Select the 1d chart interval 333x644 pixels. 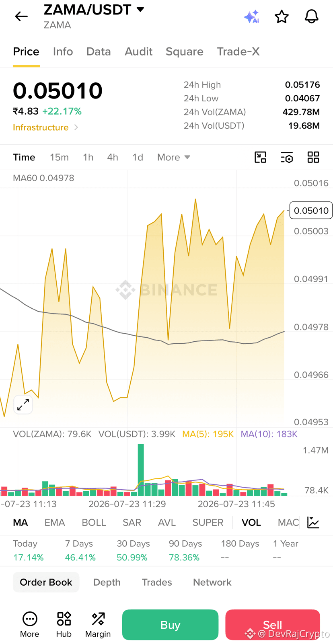(x=138, y=157)
